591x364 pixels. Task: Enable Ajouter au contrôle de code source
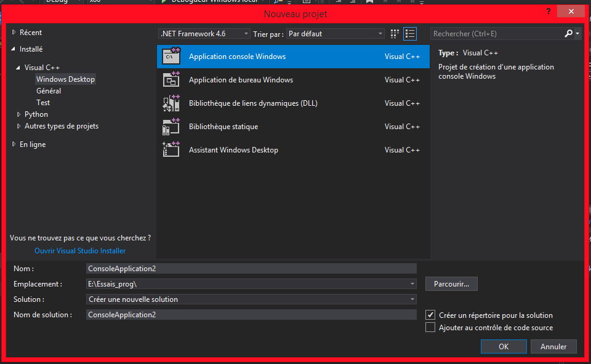point(430,328)
